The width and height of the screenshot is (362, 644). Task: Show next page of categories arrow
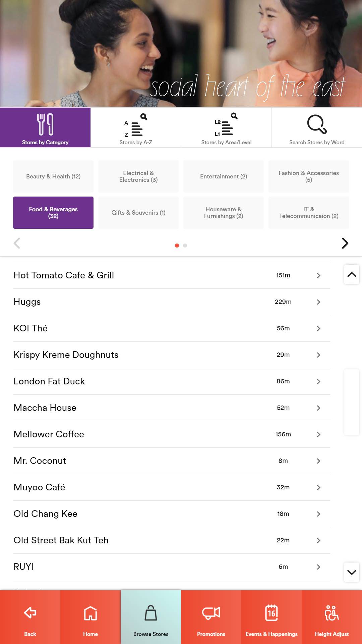coord(345,243)
